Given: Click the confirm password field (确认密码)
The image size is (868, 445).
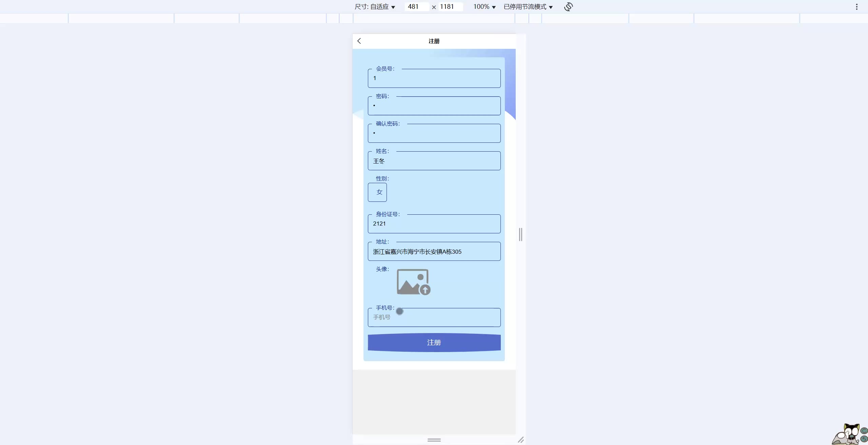Looking at the screenshot, I should pos(434,133).
